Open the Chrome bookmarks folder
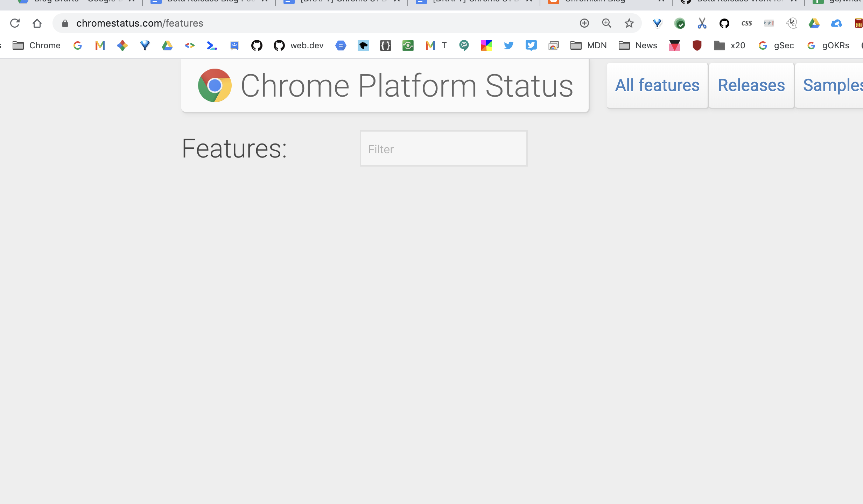The height and width of the screenshot is (504, 863). (x=36, y=45)
